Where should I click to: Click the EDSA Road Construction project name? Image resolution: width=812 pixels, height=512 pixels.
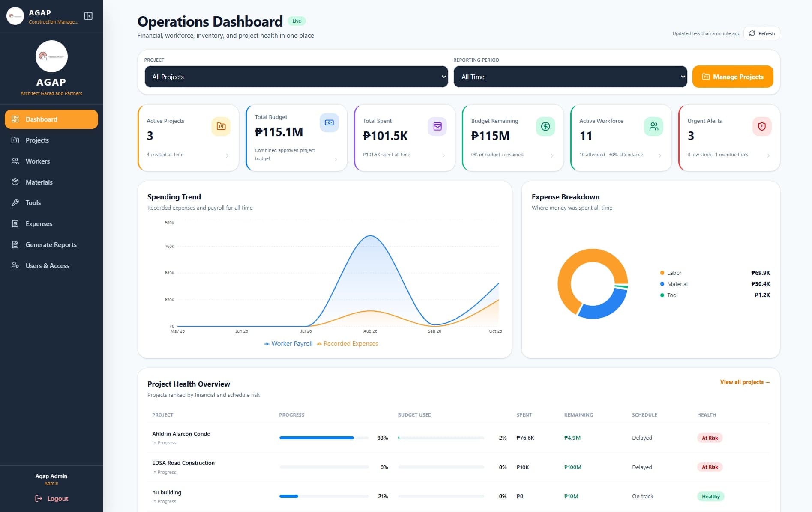(183, 463)
